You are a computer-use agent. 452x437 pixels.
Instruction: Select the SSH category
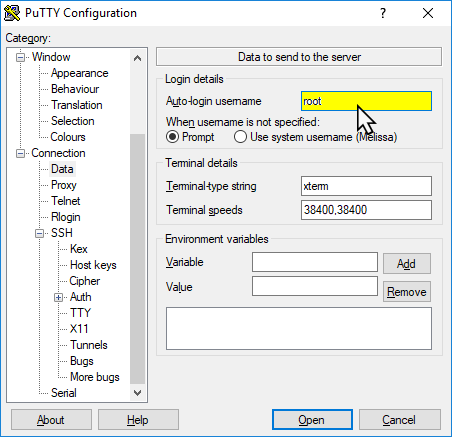(x=62, y=233)
